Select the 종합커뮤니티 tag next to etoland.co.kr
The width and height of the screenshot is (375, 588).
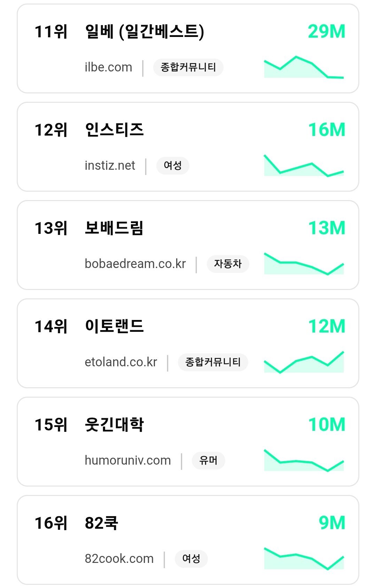(213, 362)
